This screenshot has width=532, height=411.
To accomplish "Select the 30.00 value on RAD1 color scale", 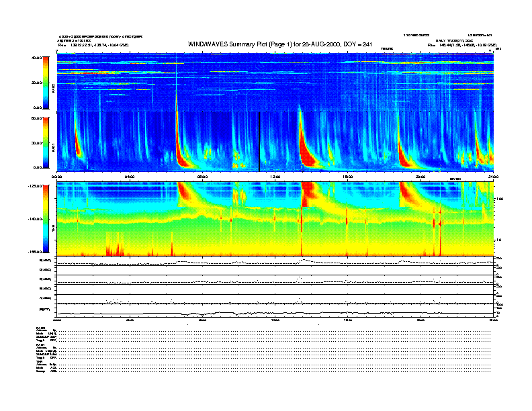I will tap(36, 143).
